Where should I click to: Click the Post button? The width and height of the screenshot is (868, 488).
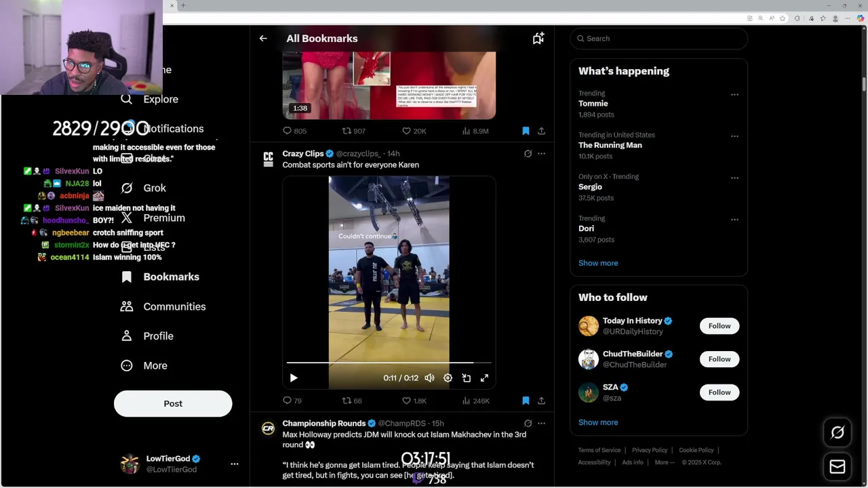point(173,403)
